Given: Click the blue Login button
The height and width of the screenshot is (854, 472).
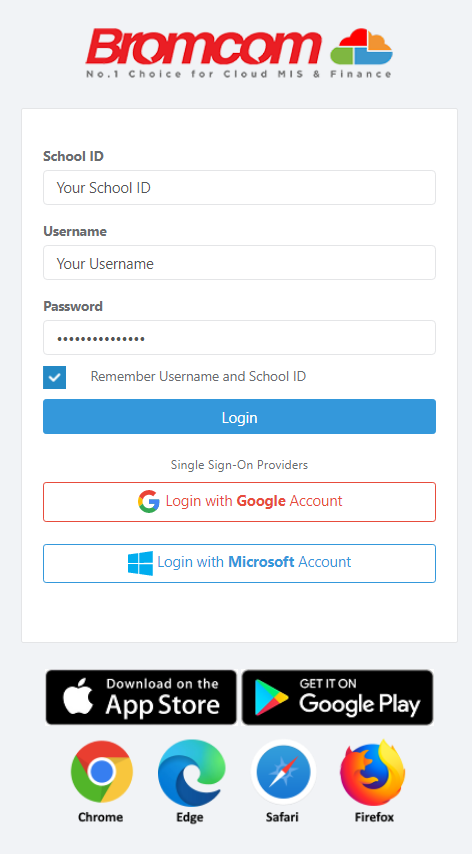Looking at the screenshot, I should tap(240, 417).
